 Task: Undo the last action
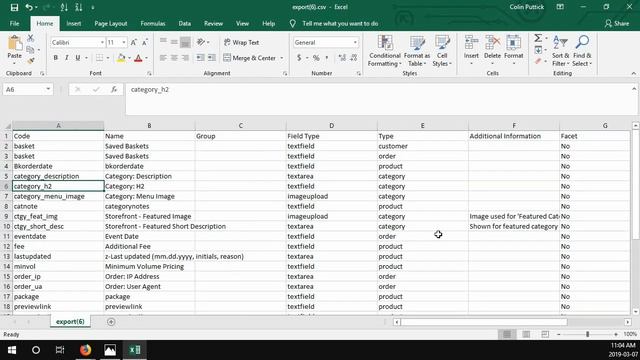tap(29, 7)
